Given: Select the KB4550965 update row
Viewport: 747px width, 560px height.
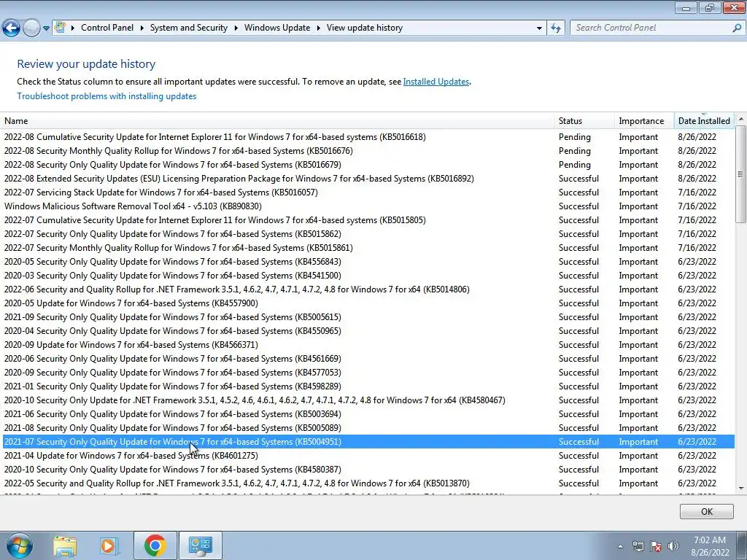Looking at the screenshot, I should [367, 331].
